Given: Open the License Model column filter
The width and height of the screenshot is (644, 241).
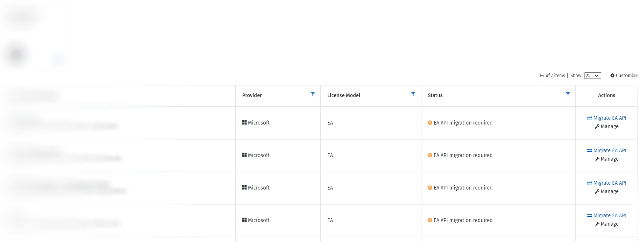Looking at the screenshot, I should pos(413,94).
